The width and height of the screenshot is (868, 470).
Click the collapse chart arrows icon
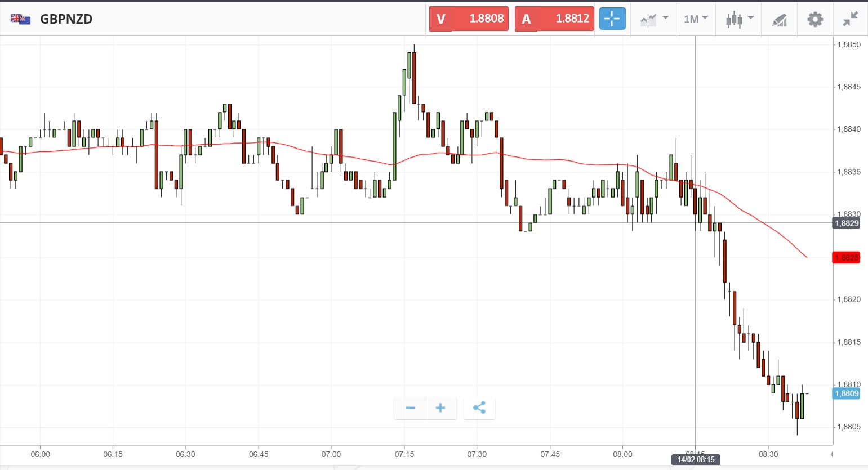pyautogui.click(x=851, y=19)
